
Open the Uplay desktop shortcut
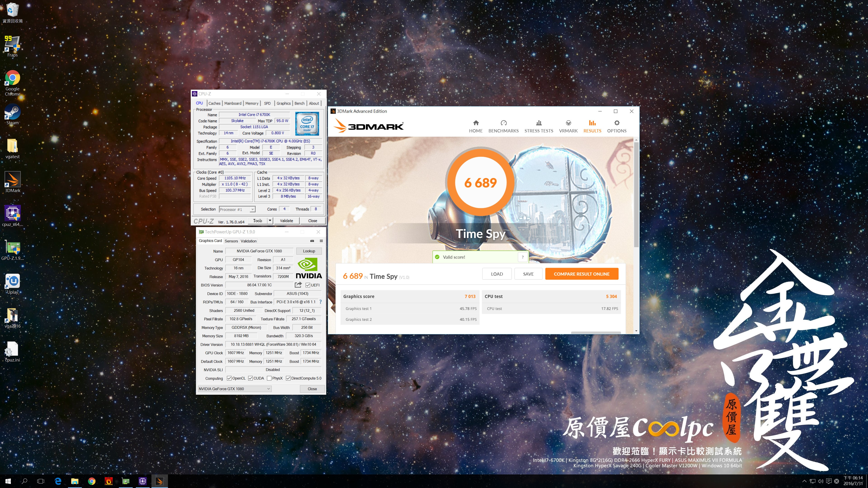pos(12,284)
